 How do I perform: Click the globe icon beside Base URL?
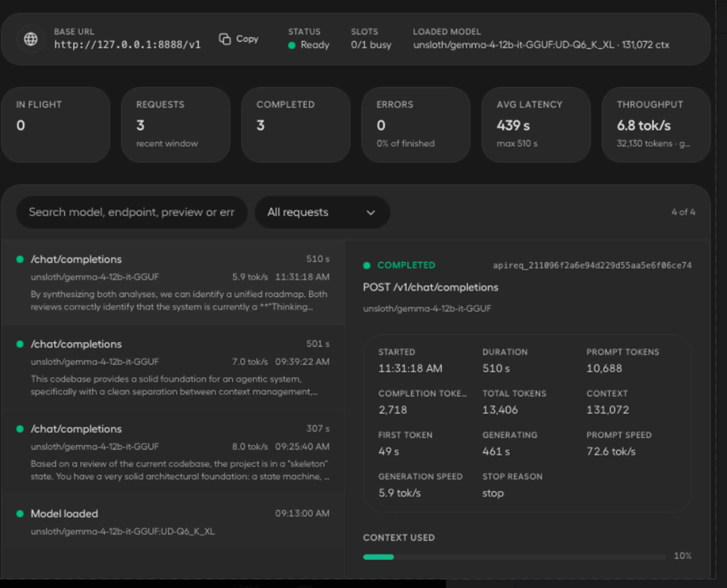tap(30, 39)
